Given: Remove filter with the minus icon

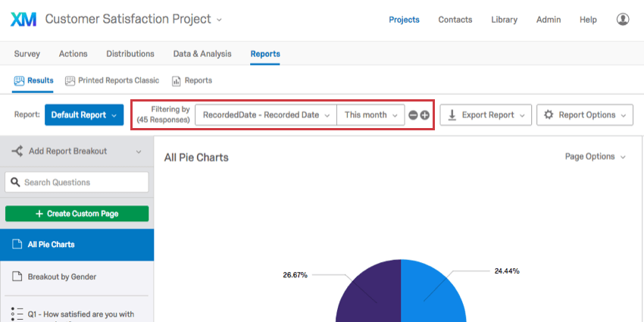Looking at the screenshot, I should pyautogui.click(x=413, y=115).
